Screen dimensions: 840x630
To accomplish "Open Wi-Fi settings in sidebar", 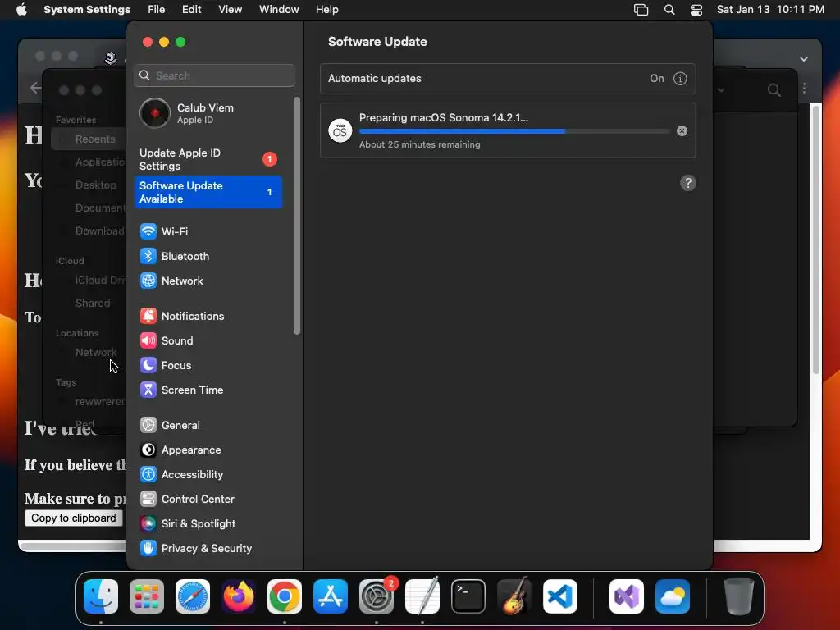I will point(208,231).
